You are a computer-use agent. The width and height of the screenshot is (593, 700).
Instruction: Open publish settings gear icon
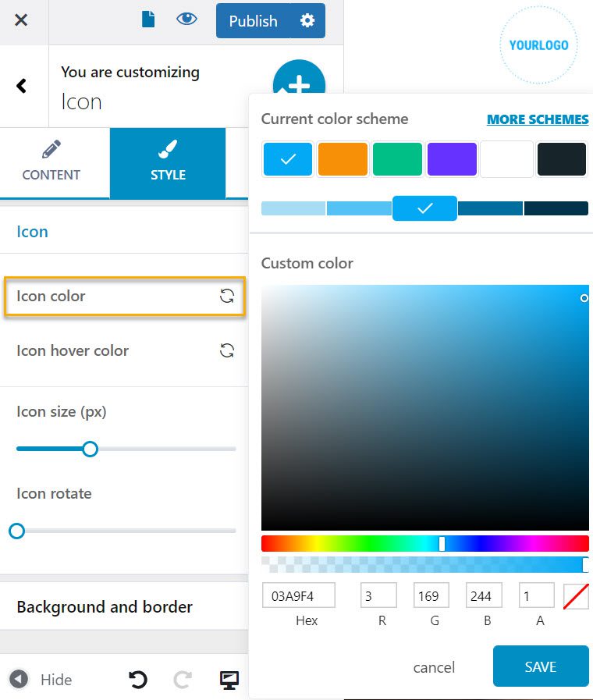click(307, 21)
